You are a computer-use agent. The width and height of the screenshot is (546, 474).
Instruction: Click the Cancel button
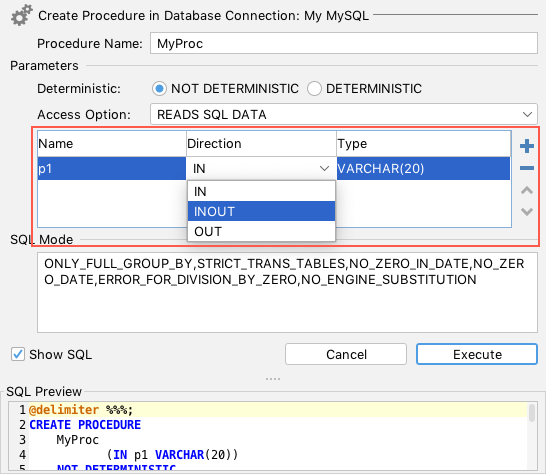[346, 354]
